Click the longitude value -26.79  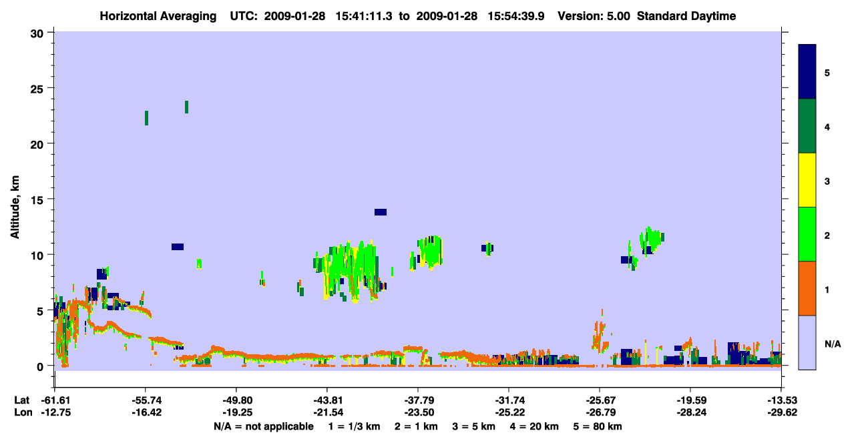click(x=600, y=412)
